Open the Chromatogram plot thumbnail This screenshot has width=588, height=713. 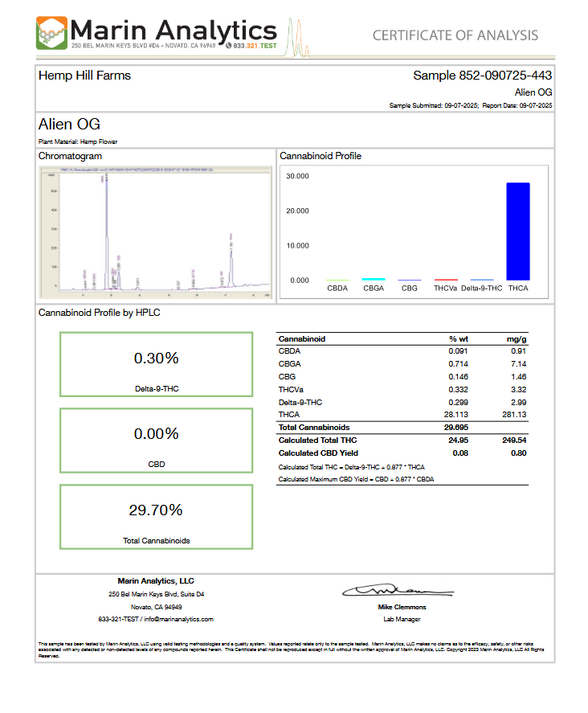coord(156,233)
